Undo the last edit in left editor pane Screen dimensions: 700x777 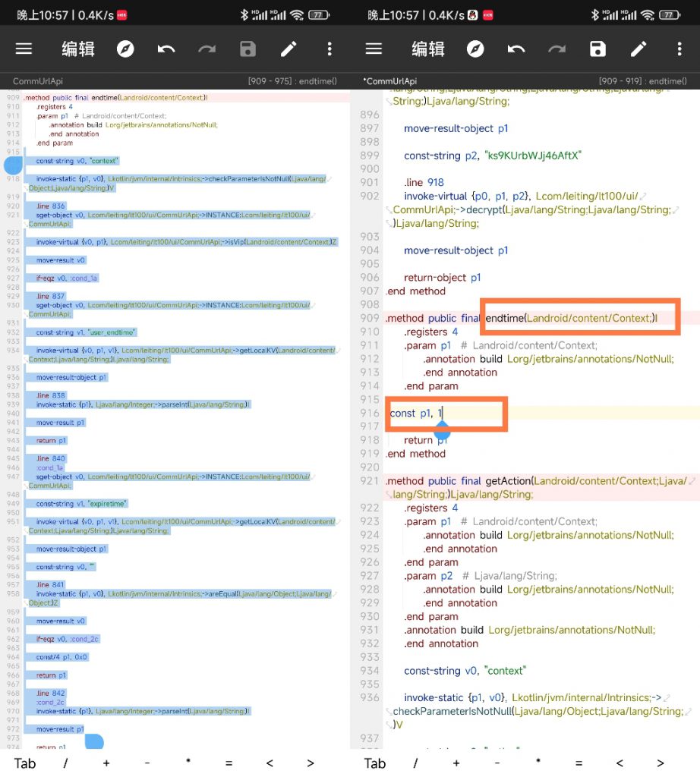(166, 49)
